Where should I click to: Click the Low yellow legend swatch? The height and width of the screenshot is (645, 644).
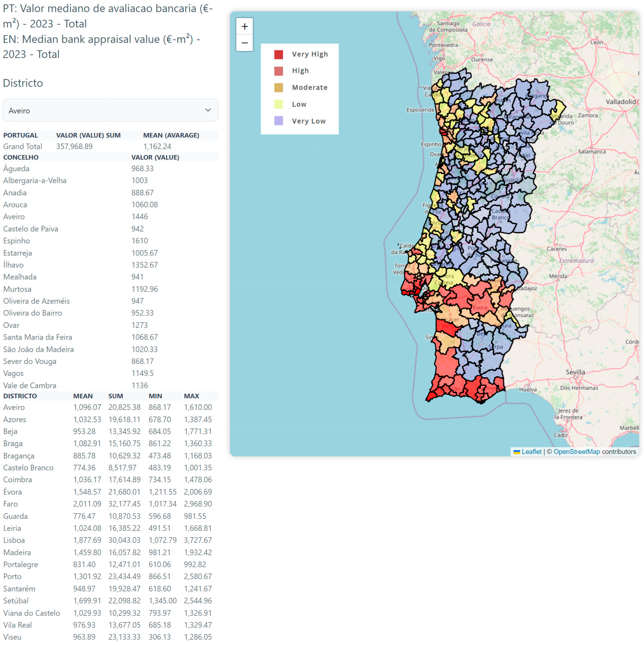[x=278, y=104]
